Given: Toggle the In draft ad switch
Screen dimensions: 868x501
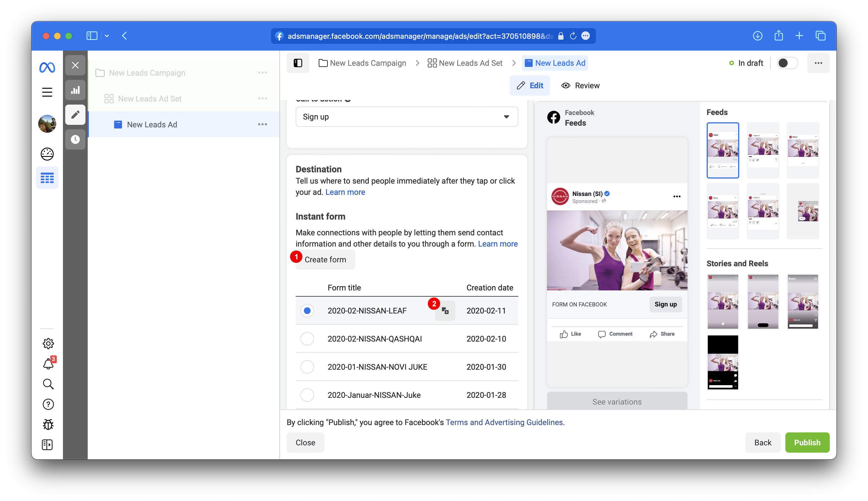Looking at the screenshot, I should click(x=787, y=63).
